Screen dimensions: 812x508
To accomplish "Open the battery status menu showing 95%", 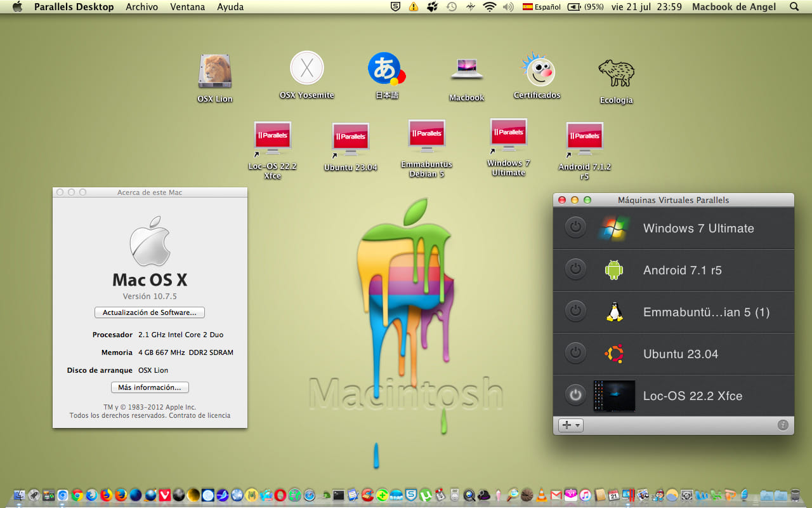I will click(x=586, y=7).
